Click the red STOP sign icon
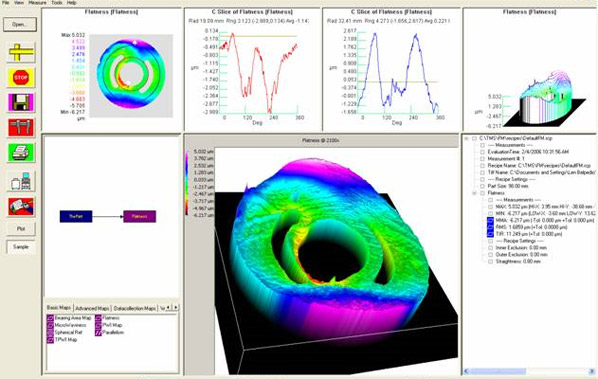 [x=21, y=77]
